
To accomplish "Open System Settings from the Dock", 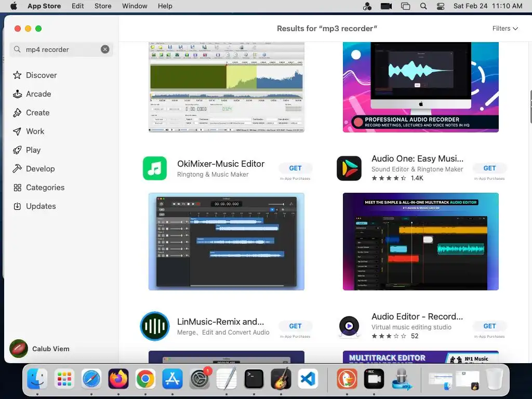I will 199,379.
